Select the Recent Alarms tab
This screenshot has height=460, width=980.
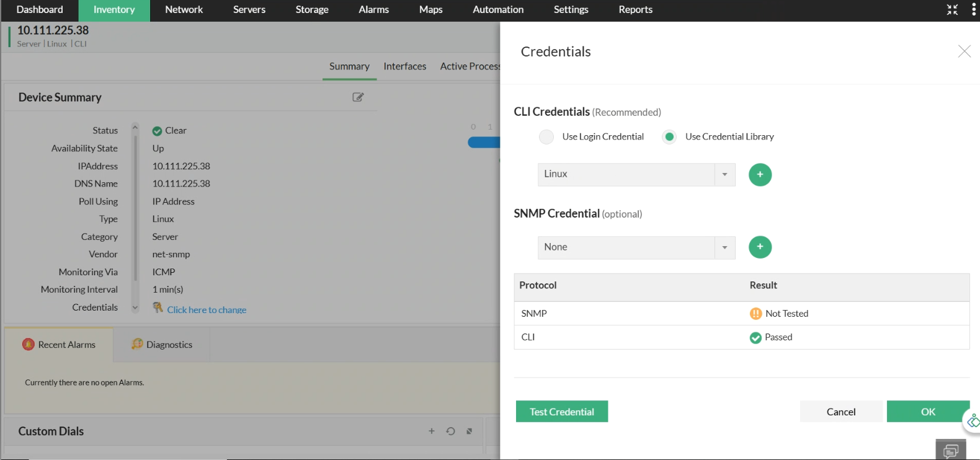pyautogui.click(x=59, y=345)
